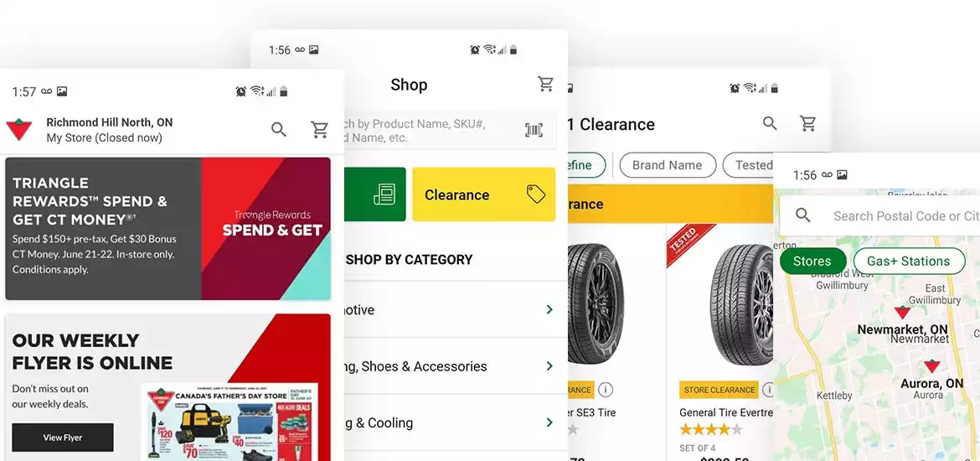Toggle the Gas+ Stations map filter

coord(908,261)
